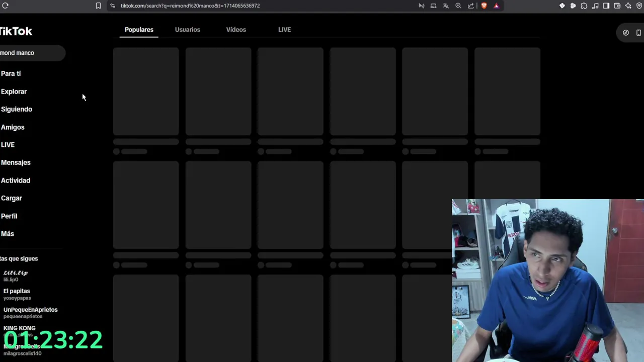Click the TikTok desktop app icon at right

(626, 33)
